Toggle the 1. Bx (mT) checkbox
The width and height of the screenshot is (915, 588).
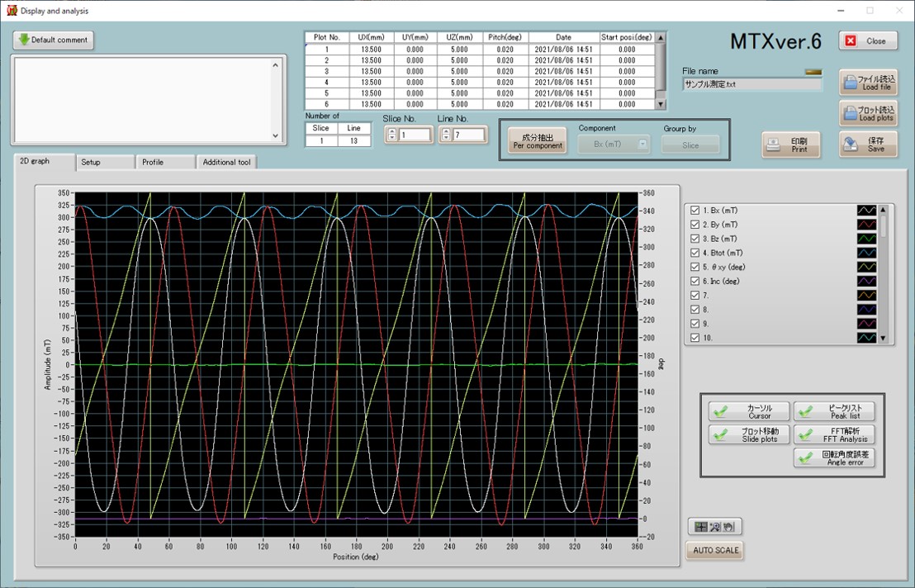(x=695, y=210)
